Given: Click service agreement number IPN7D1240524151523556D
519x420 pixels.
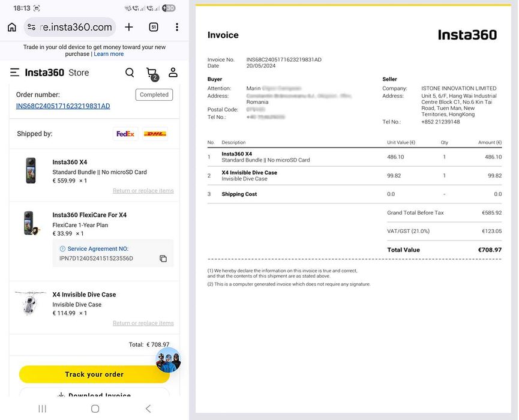Looking at the screenshot, I should (x=96, y=259).
